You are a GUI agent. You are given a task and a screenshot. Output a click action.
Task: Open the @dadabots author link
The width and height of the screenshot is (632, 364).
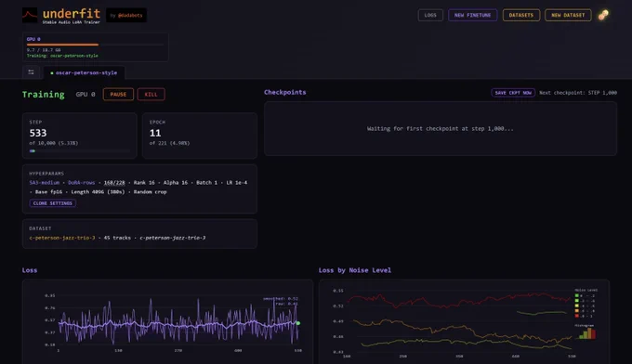coord(130,16)
